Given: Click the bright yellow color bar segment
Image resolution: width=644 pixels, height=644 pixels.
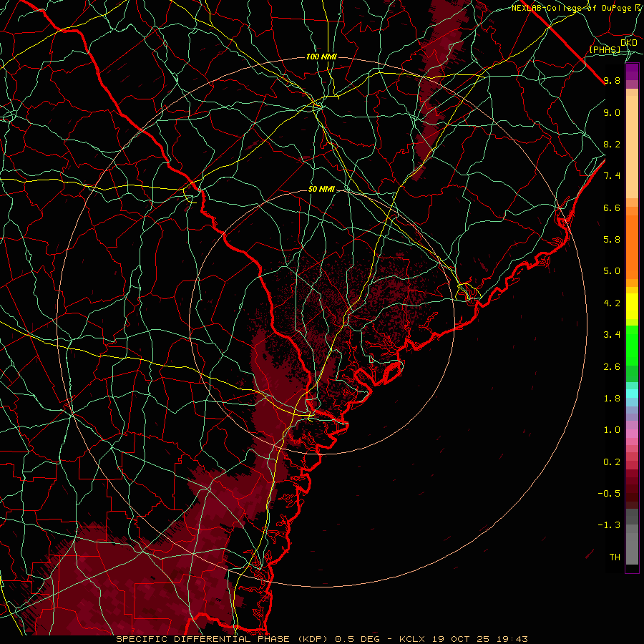Looking at the screenshot, I should pyautogui.click(x=632, y=306).
